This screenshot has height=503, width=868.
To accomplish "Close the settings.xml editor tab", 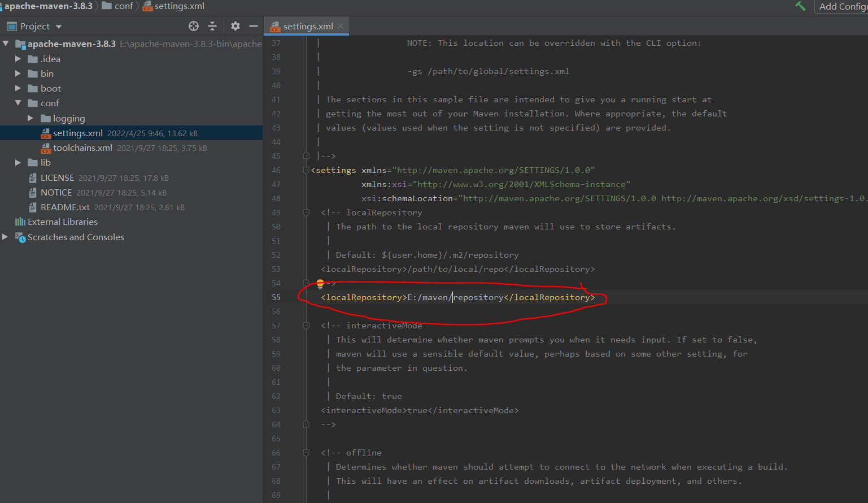I will 341,26.
